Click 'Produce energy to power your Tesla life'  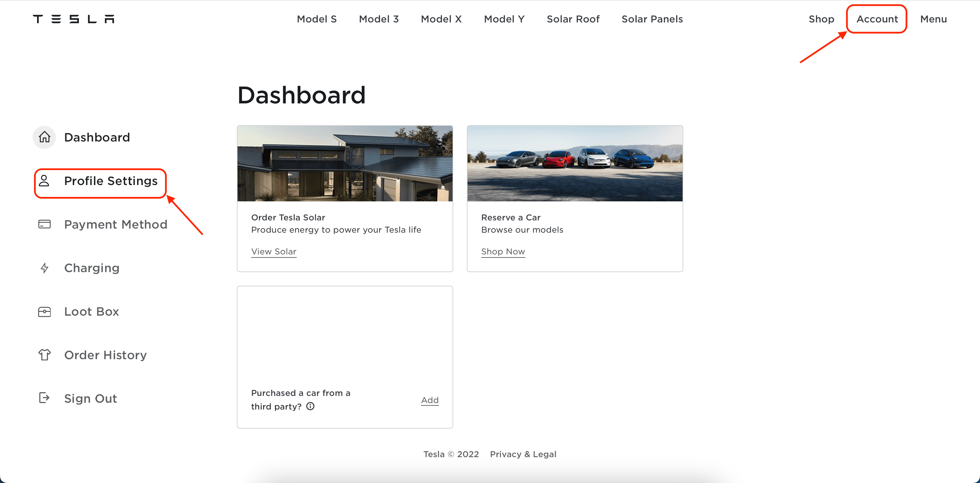(336, 230)
